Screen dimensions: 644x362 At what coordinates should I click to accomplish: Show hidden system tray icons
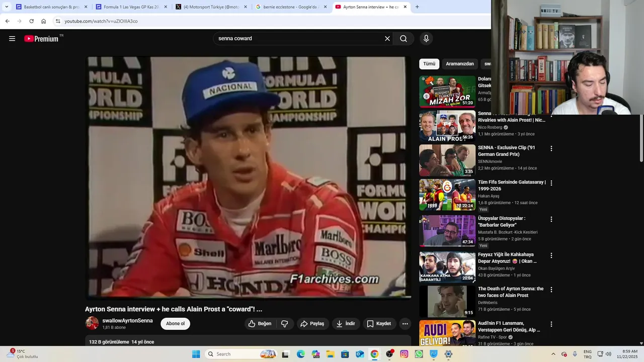coord(553,354)
